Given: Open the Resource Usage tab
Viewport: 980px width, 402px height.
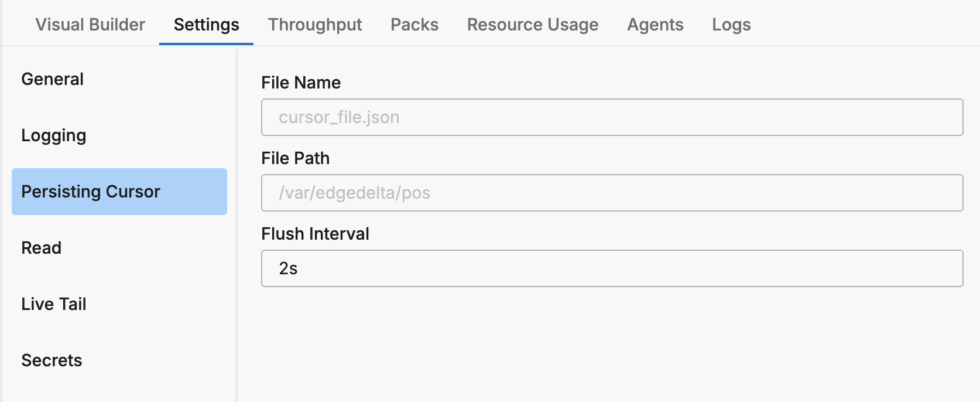Looking at the screenshot, I should point(533,25).
